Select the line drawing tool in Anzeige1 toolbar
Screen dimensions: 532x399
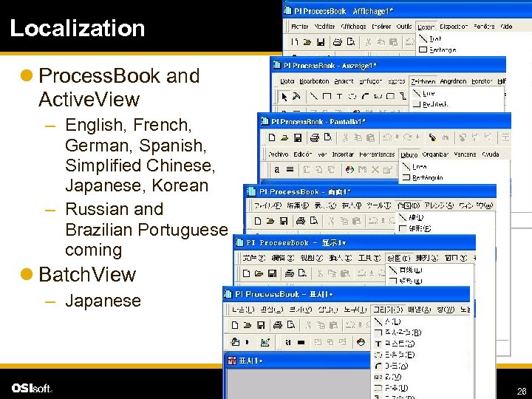[x=314, y=97]
